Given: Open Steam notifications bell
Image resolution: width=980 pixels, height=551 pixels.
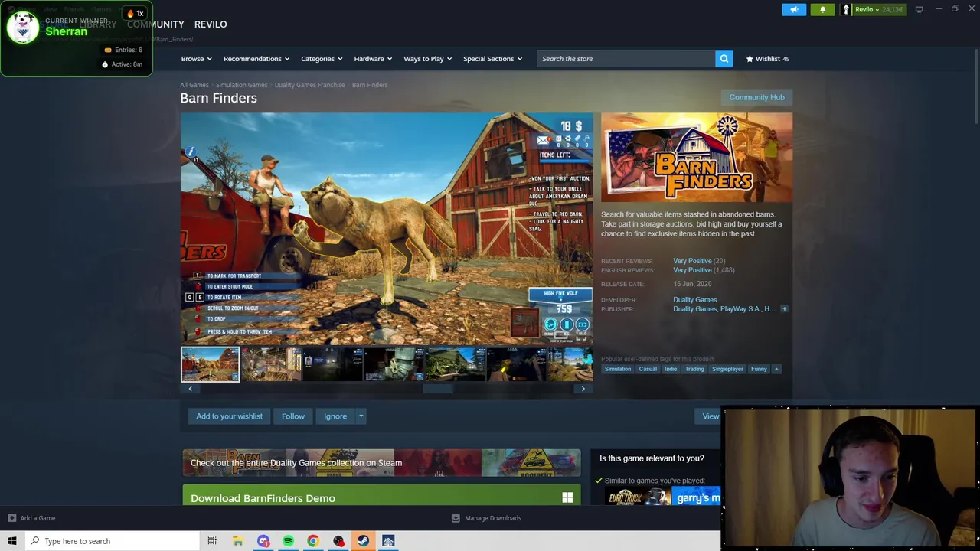Looking at the screenshot, I should pos(822,9).
